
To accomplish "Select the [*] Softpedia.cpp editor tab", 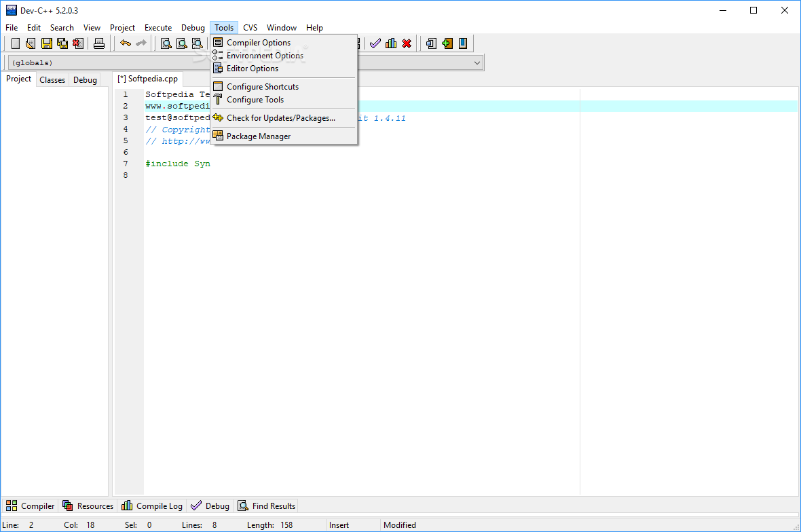I will pyautogui.click(x=147, y=79).
